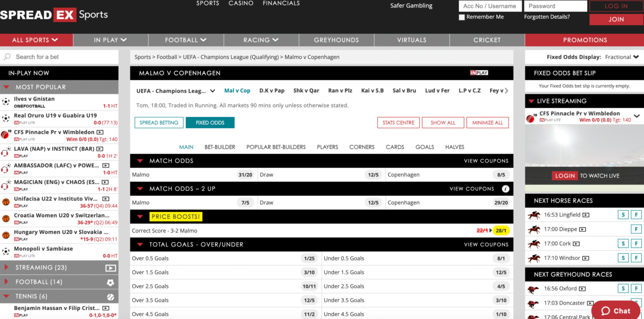Click the search magnifier icon
The height and width of the screenshot is (319, 644).
pos(7,57)
